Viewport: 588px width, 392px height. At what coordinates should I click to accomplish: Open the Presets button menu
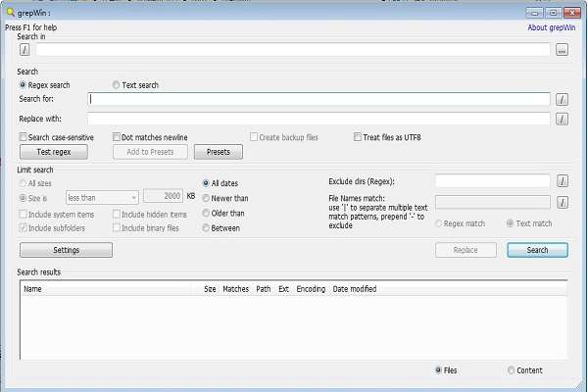[219, 152]
